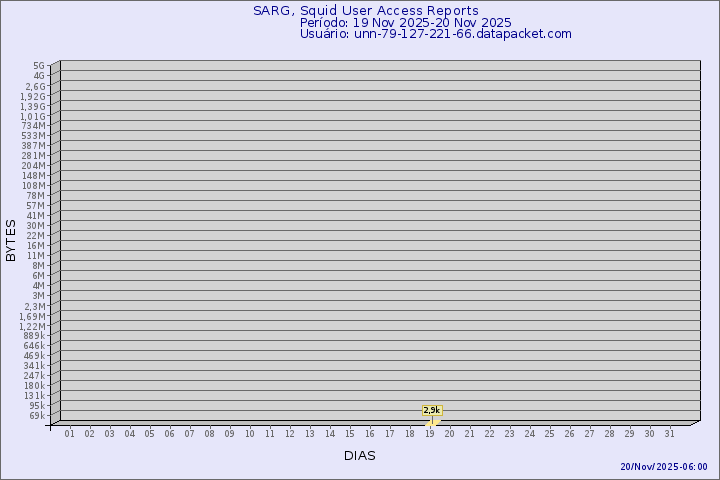Click day 25 on the x-axis
This screenshot has width=720, height=480.
click(549, 434)
